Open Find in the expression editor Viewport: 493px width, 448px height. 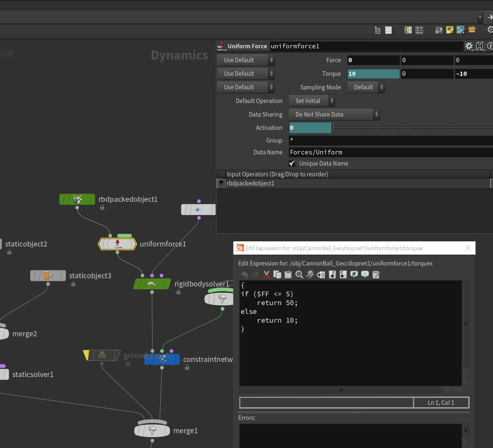(x=299, y=275)
